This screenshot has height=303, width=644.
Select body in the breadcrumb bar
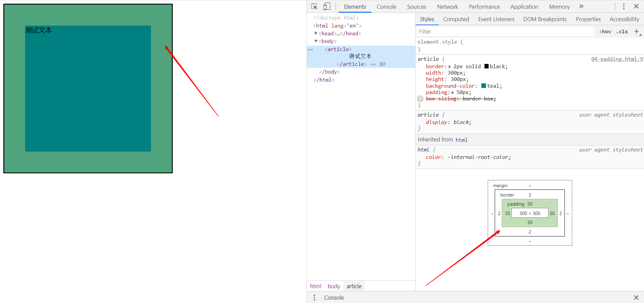pyautogui.click(x=334, y=286)
